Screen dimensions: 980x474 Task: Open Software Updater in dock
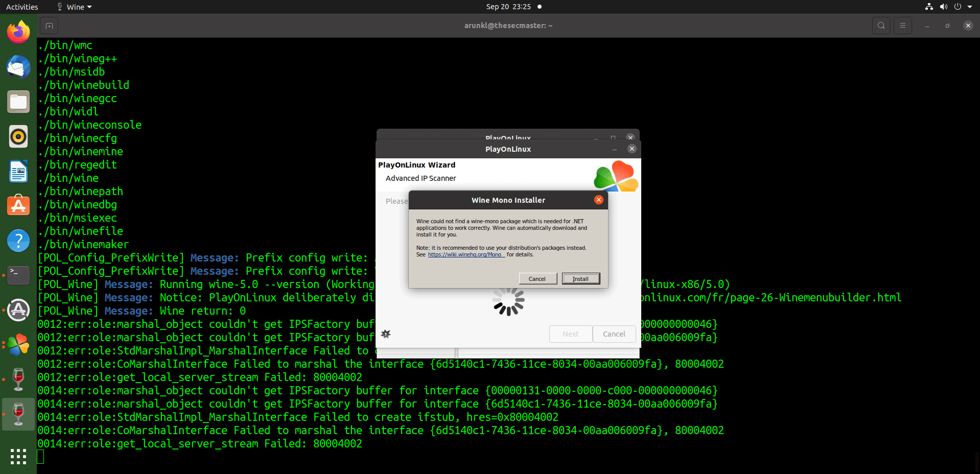[18, 310]
